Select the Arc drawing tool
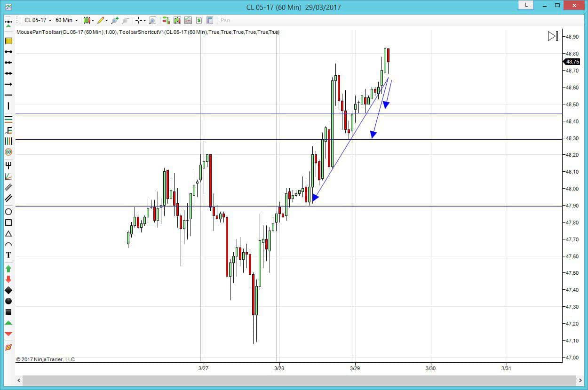588x390 pixels. point(8,244)
